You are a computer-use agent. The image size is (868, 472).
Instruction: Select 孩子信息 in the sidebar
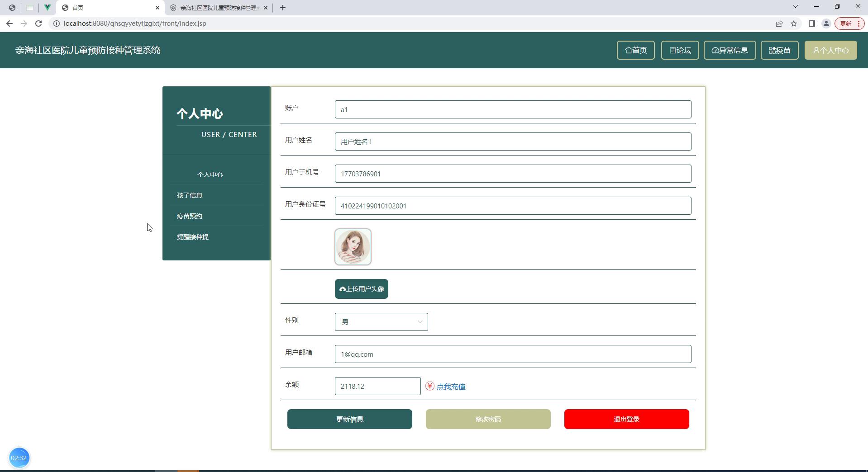coord(190,195)
